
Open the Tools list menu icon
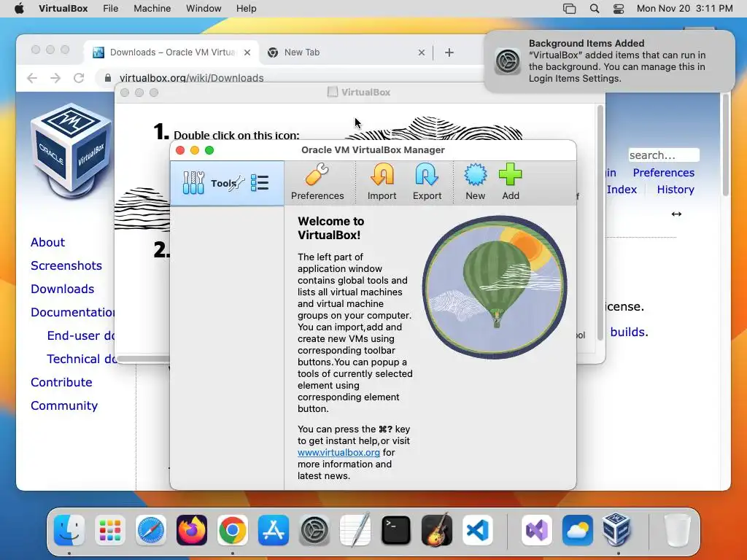(x=260, y=183)
